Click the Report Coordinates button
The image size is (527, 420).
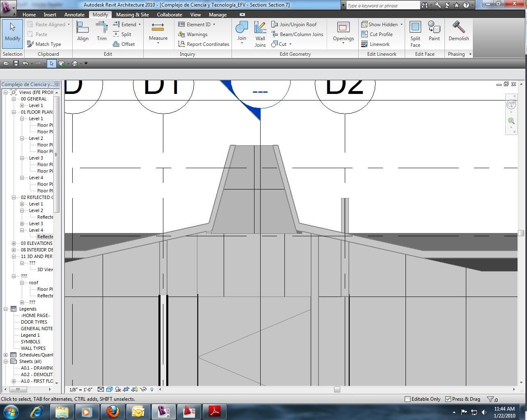204,44
